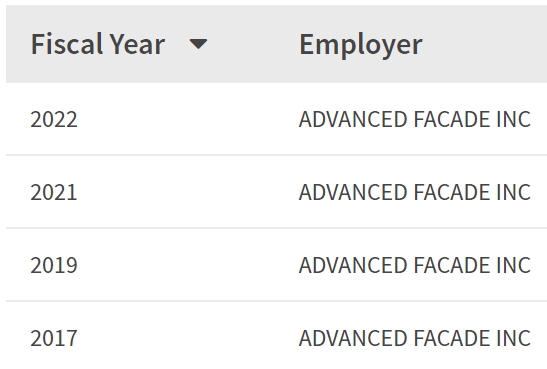
Task: Select the 2021 fiscal year cell
Action: pyautogui.click(x=54, y=192)
